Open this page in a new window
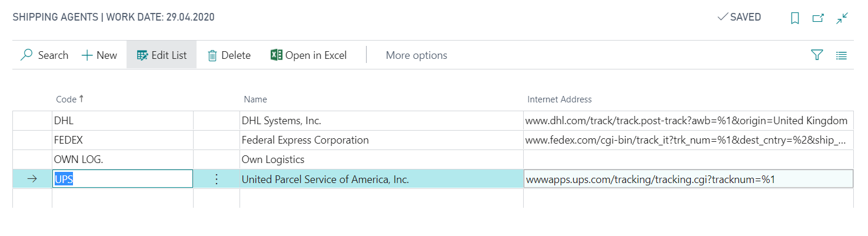868x236 pixels. [818, 18]
